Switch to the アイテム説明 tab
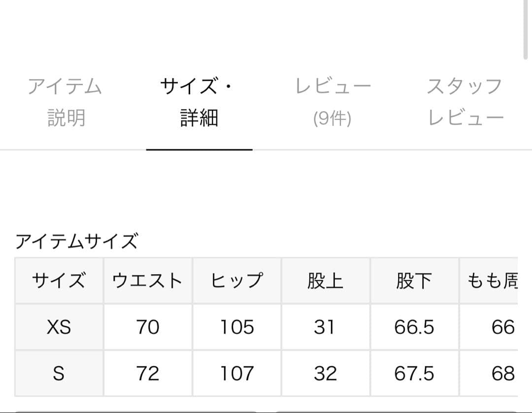Screen dimensions: 532x413 65,101
